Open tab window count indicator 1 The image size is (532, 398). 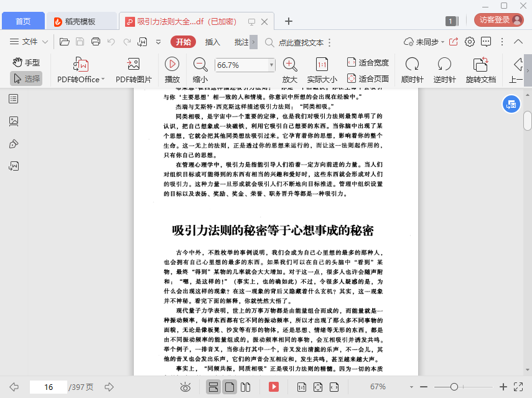[452, 21]
